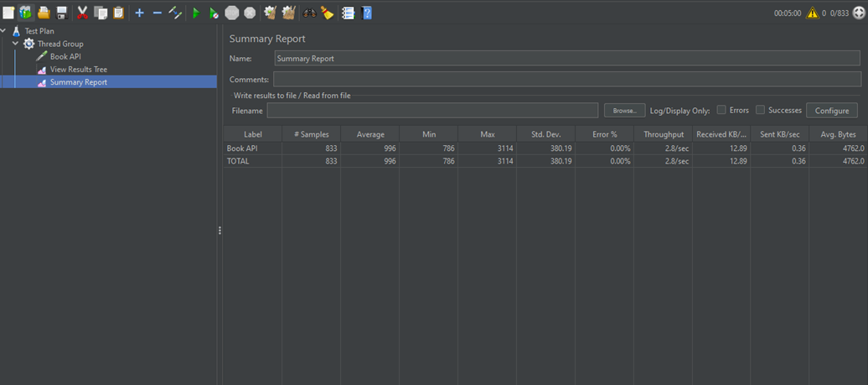868x385 pixels.
Task: Click the Throughput column header
Action: (x=664, y=134)
